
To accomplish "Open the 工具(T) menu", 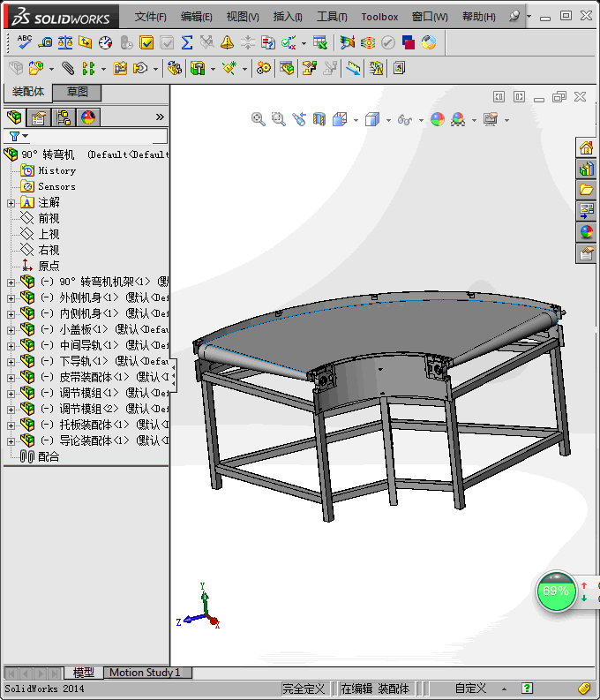I will [332, 17].
